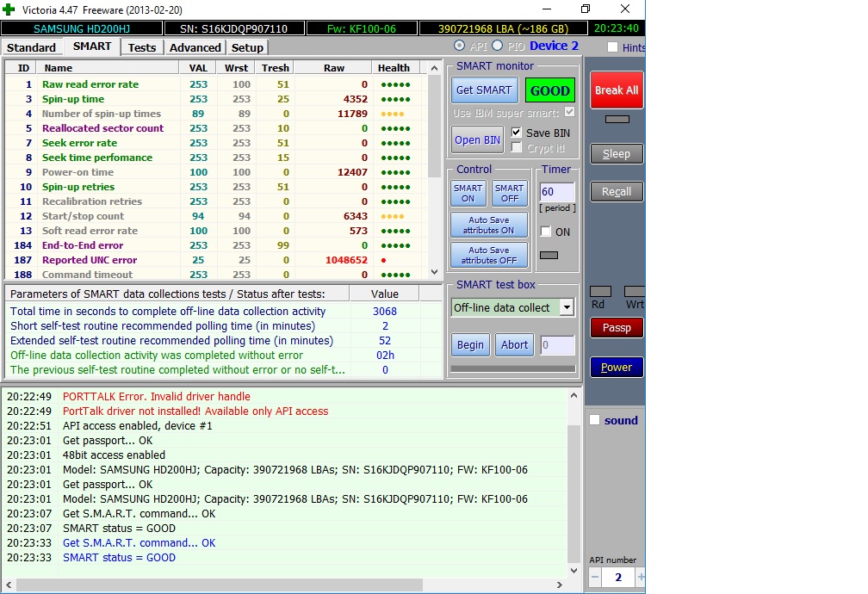Expand the Off-line data collect dropdown
This screenshot has width=868, height=594.
tap(566, 307)
